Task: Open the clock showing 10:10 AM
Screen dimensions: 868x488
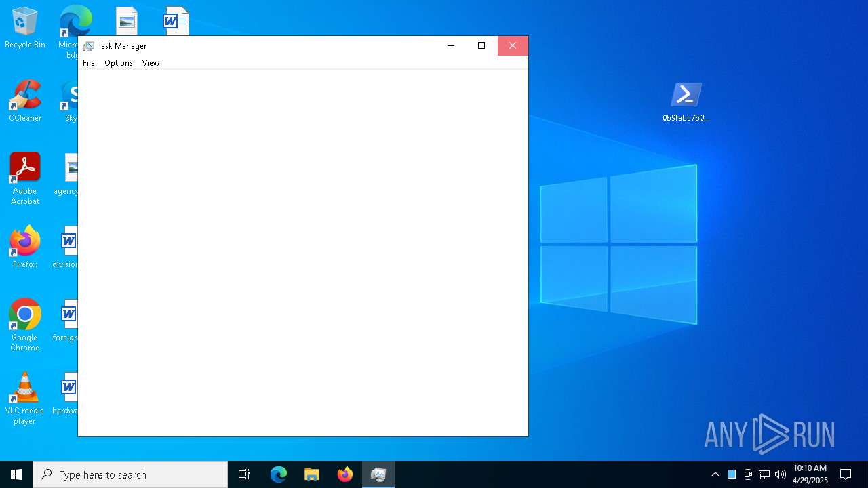Action: tap(810, 474)
